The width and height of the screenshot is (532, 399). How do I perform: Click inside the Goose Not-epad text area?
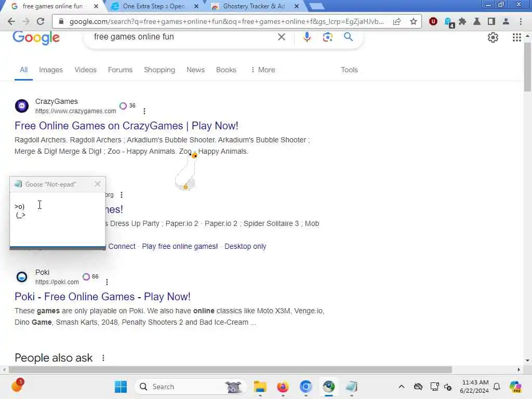(58, 220)
